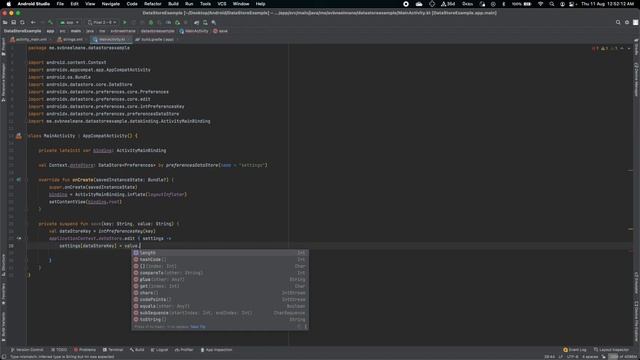Select 'length' completion suggestion

[220, 253]
